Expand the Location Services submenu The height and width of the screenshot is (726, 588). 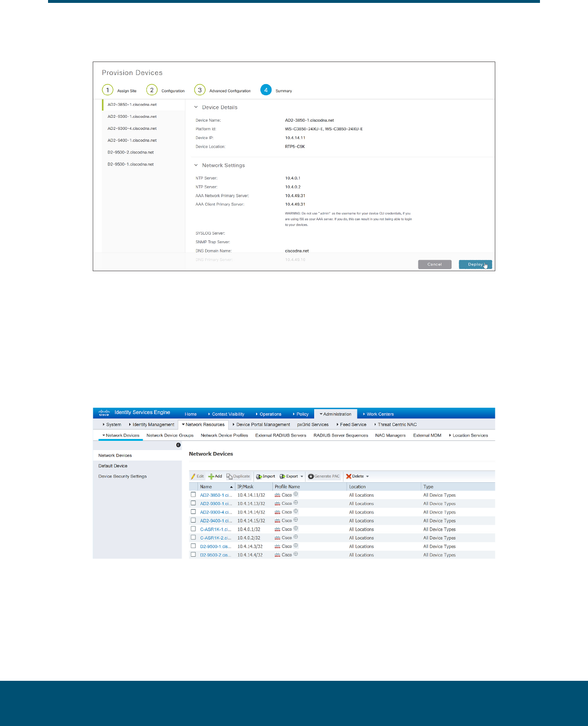[x=468, y=435]
